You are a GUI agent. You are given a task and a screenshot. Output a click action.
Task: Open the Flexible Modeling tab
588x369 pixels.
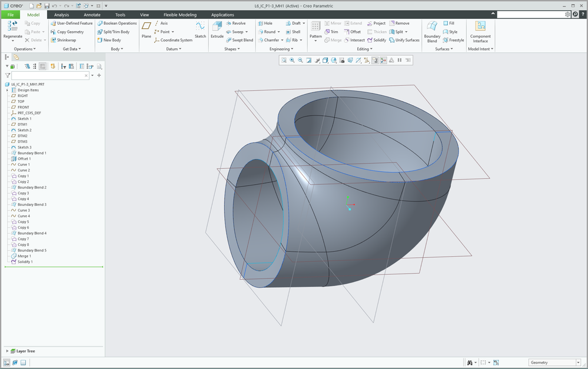tap(180, 15)
